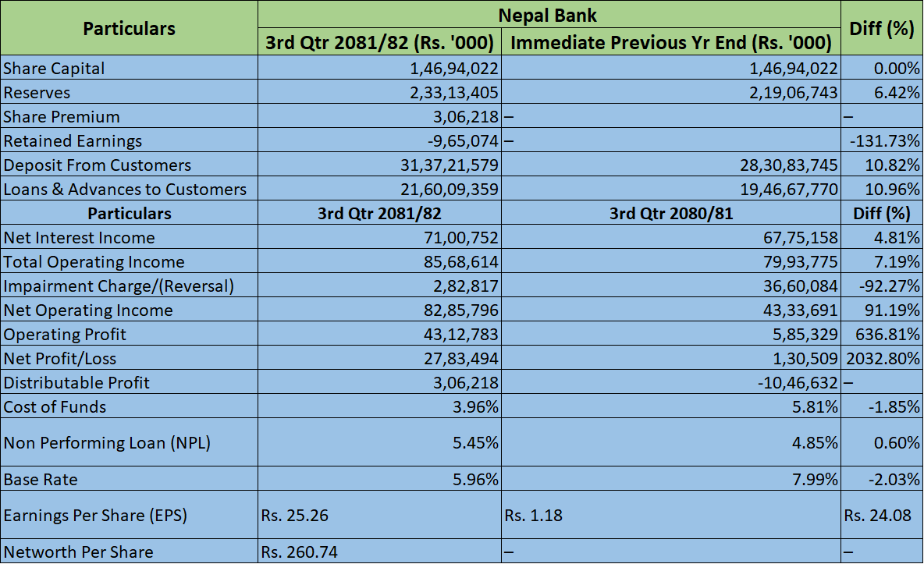Click the Cost of Funds value 3.96%
Image resolution: width=924 pixels, height=564 pixels.
point(475,406)
